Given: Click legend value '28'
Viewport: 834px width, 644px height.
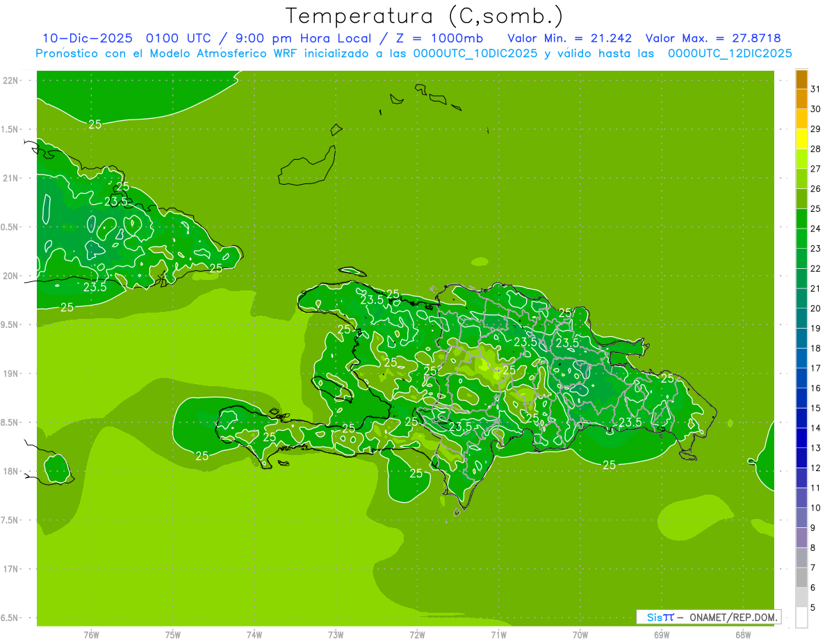Looking at the screenshot, I should [x=816, y=149].
